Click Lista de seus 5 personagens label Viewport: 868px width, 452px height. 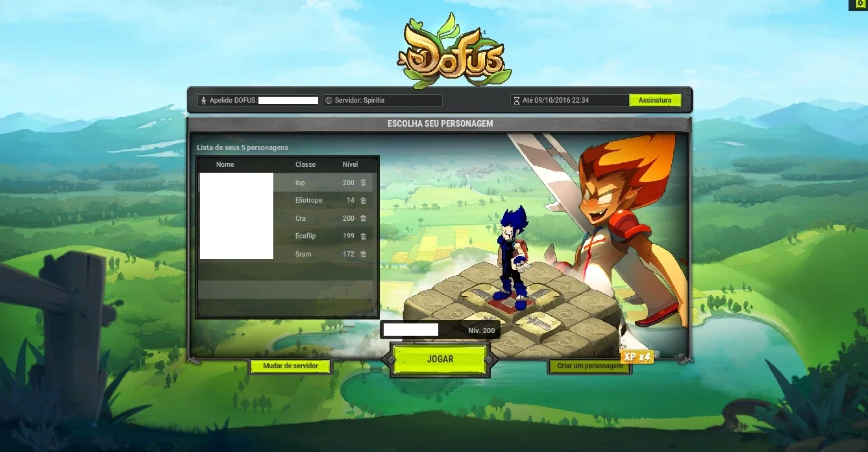point(243,148)
